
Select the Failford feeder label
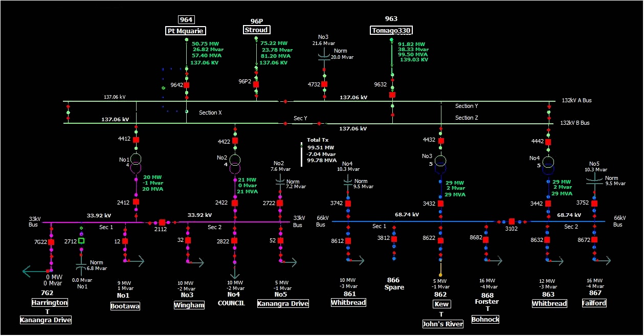(x=594, y=303)
